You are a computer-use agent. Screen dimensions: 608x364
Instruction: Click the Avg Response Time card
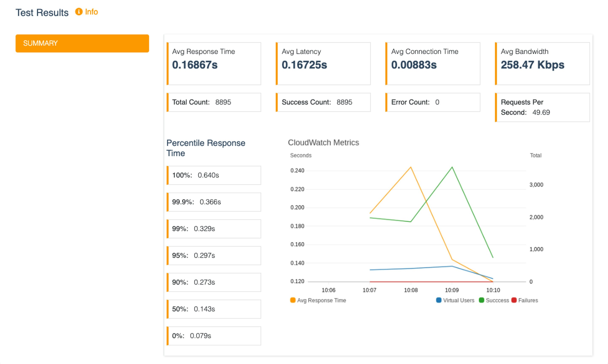(x=214, y=63)
